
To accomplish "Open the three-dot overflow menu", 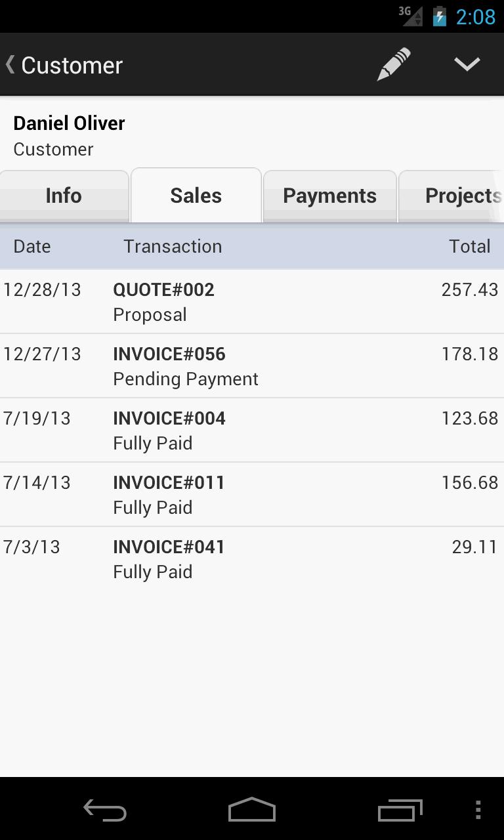I will [x=478, y=810].
